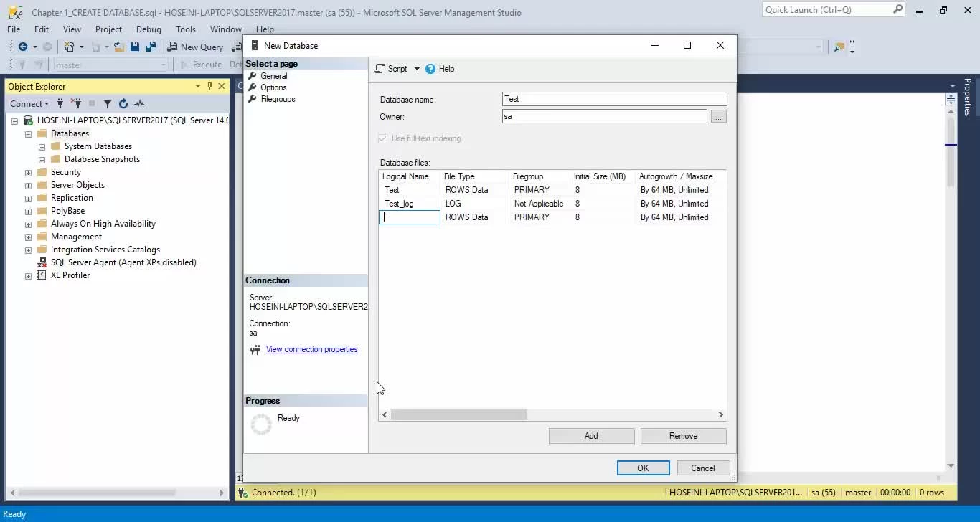980x522 pixels.
Task: Click the Connect plug icon in Object Explorer
Action: [x=60, y=103]
